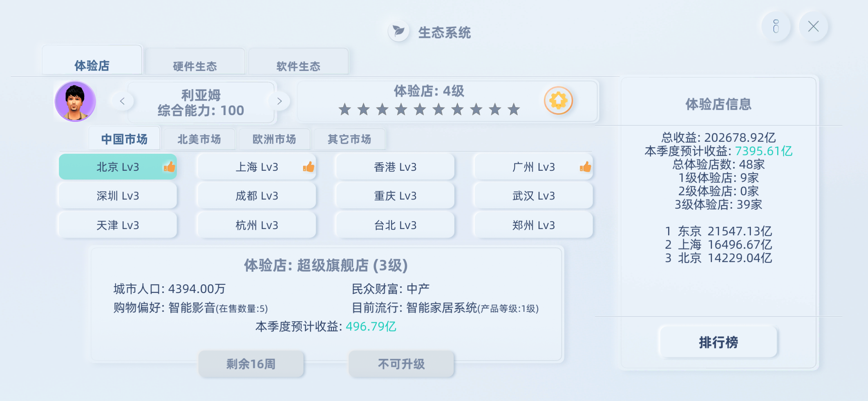Go to previous manager with left arrow
Image resolution: width=868 pixels, height=401 pixels.
click(x=122, y=101)
